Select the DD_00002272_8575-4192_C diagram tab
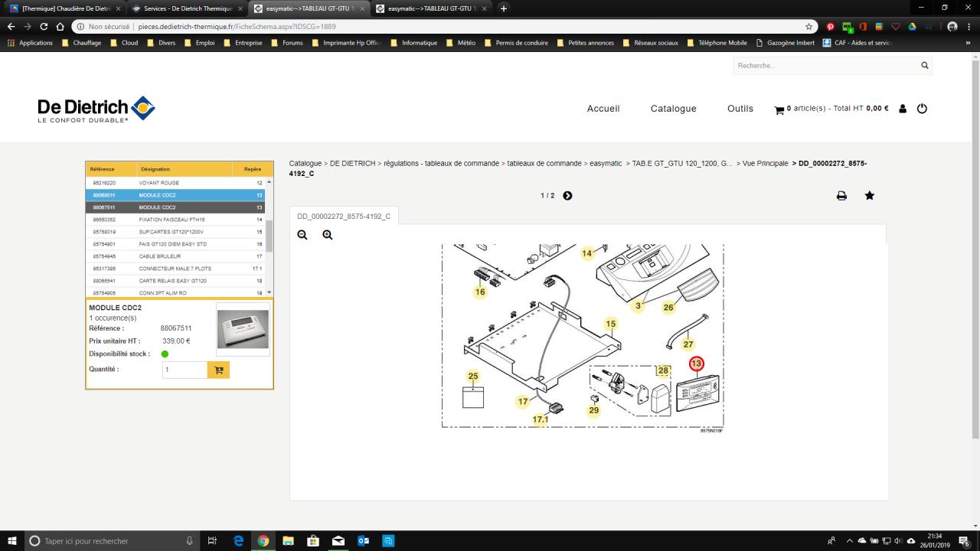Viewport: 980px width, 551px height. click(x=344, y=217)
